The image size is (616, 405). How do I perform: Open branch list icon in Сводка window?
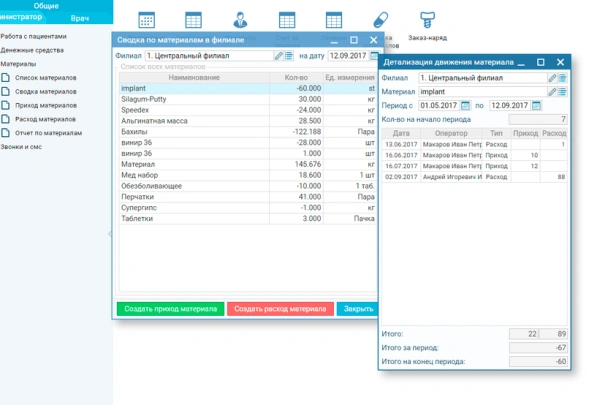[290, 56]
